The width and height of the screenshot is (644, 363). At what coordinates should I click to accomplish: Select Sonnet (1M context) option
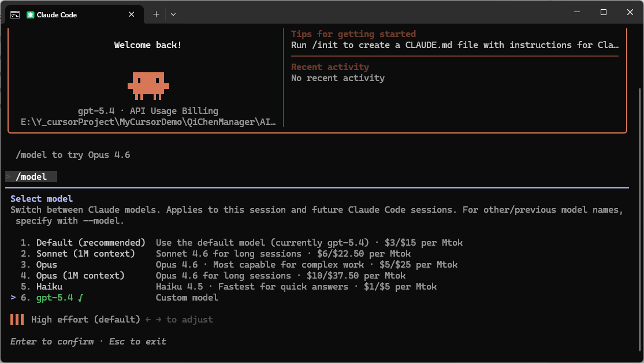click(x=215, y=254)
